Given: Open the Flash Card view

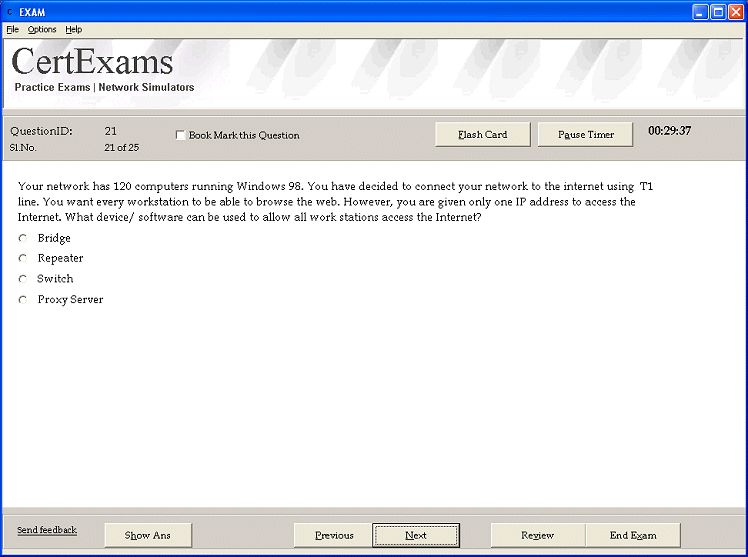Looking at the screenshot, I should (x=483, y=134).
